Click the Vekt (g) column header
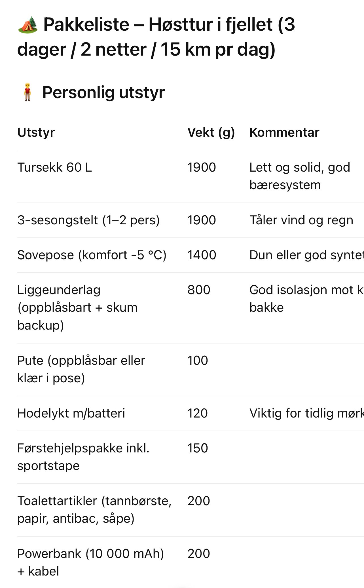This screenshot has width=364, height=588. [211, 132]
